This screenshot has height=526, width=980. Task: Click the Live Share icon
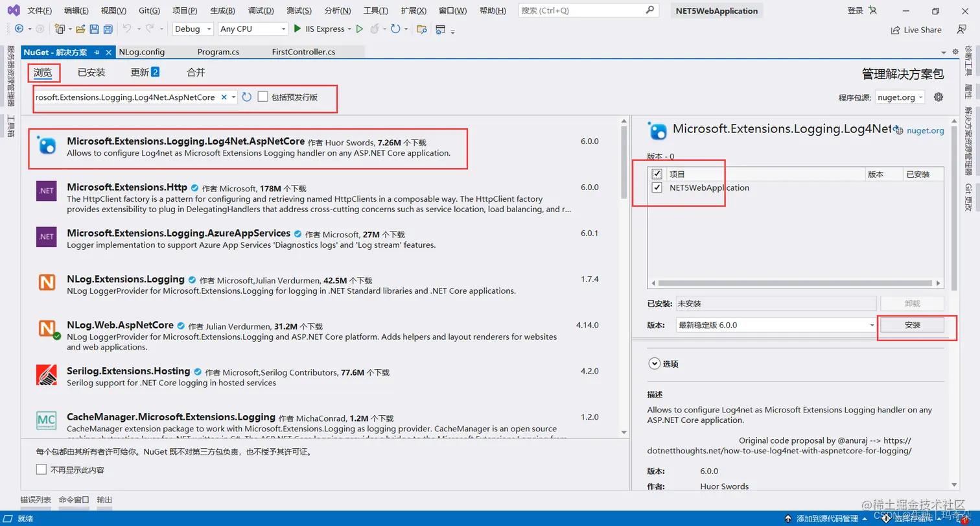(x=896, y=30)
